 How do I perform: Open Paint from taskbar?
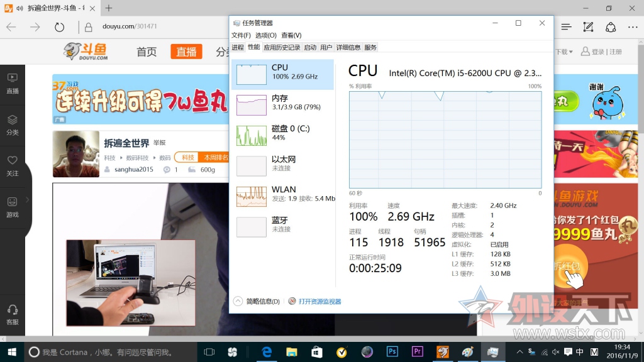(x=467, y=352)
